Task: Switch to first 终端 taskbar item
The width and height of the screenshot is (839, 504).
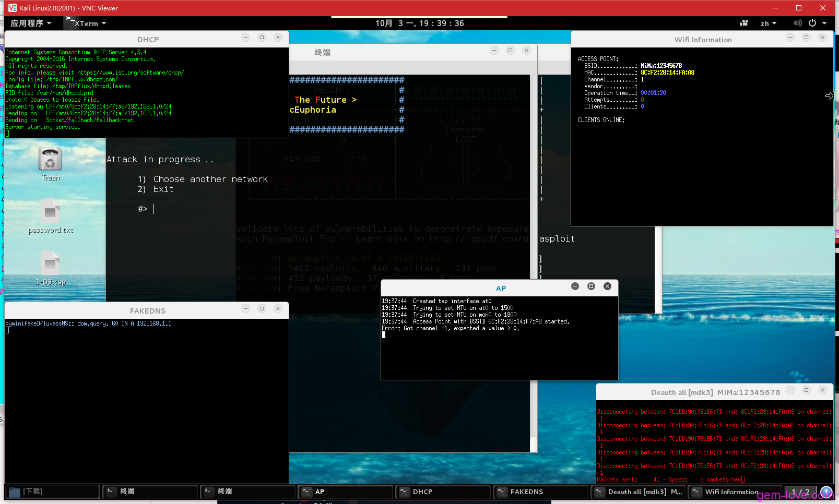Action: coord(150,491)
